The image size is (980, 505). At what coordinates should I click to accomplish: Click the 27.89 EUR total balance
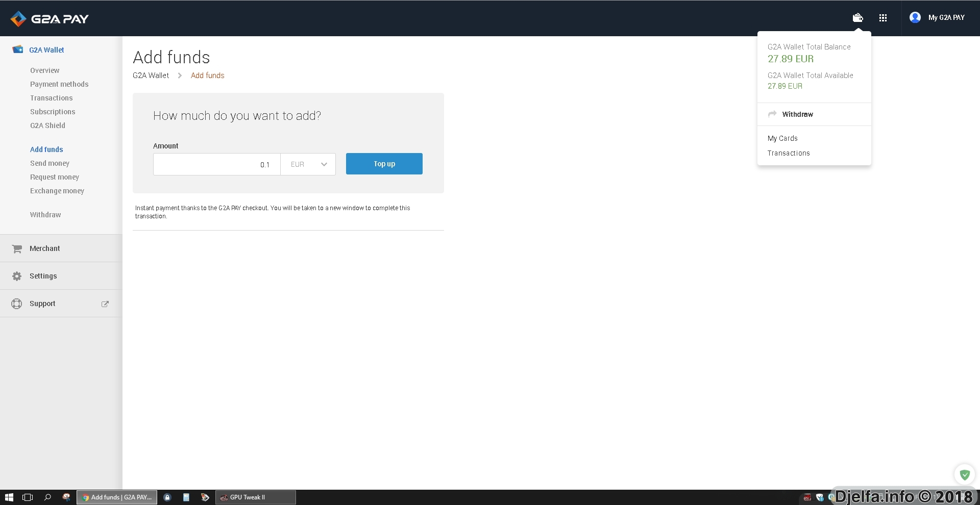click(791, 59)
